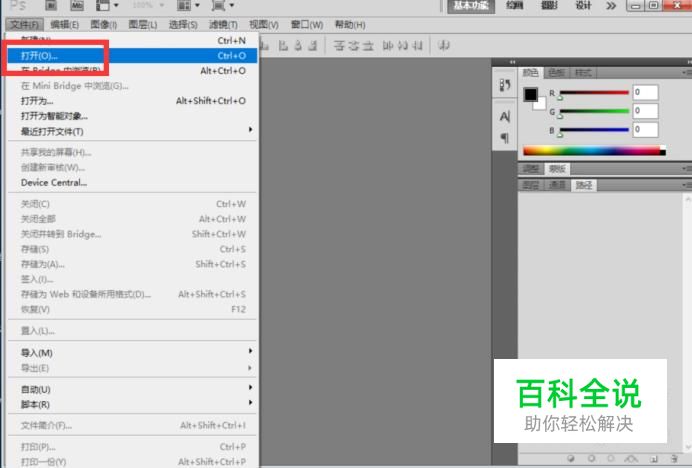The width and height of the screenshot is (692, 468).
Task: Select the 基本功能 workspace button
Action: (471, 6)
